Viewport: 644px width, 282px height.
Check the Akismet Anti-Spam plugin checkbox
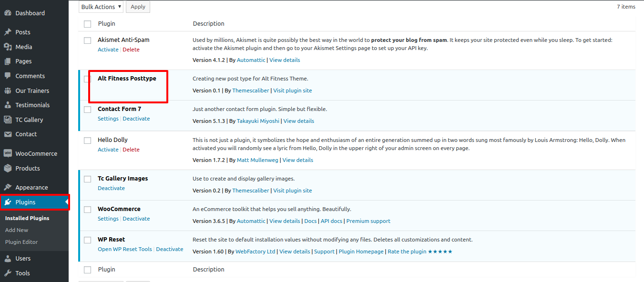(87, 40)
